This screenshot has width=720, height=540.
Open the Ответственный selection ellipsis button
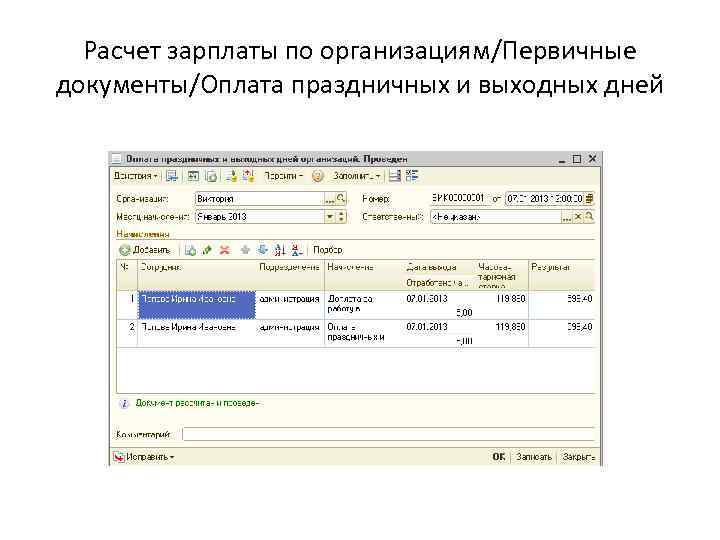(567, 217)
